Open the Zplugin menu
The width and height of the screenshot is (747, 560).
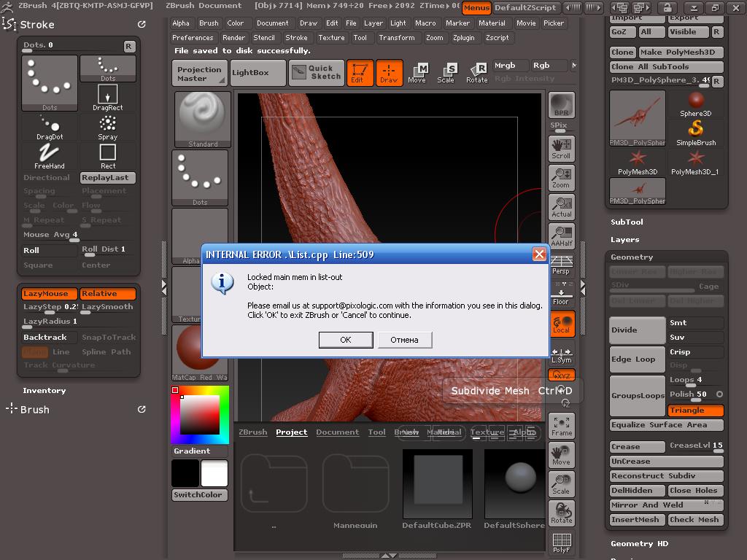coord(464,38)
